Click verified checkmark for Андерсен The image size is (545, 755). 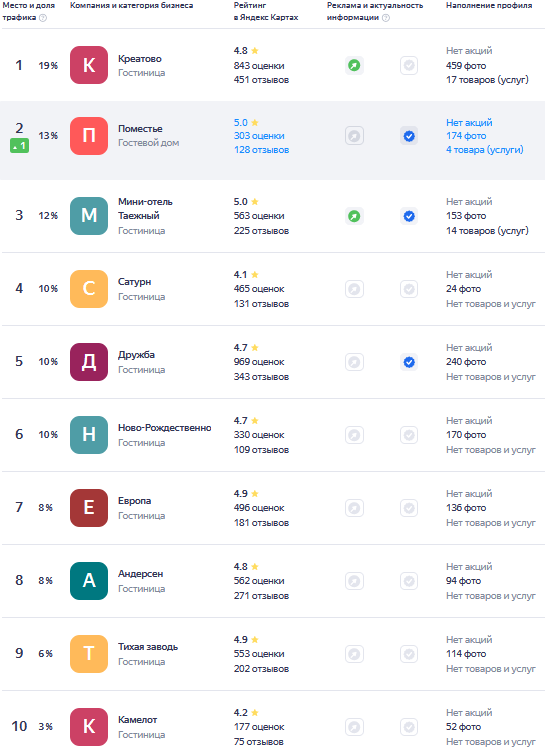tap(409, 581)
